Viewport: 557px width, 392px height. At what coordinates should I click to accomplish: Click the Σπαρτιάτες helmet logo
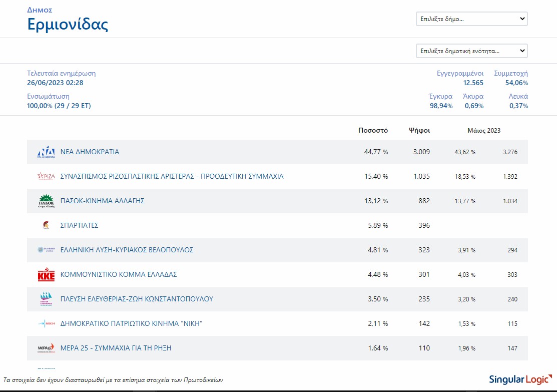coord(46,226)
